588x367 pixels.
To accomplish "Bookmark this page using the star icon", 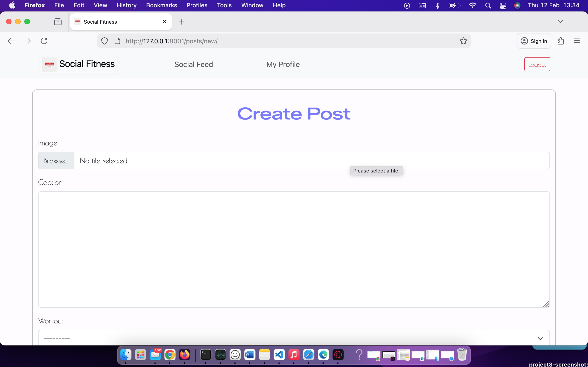I will 463,41.
